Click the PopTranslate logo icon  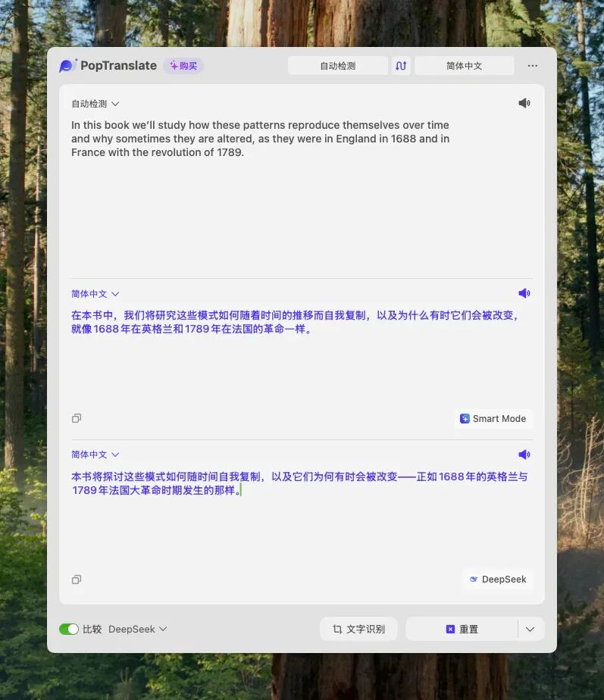coord(67,66)
